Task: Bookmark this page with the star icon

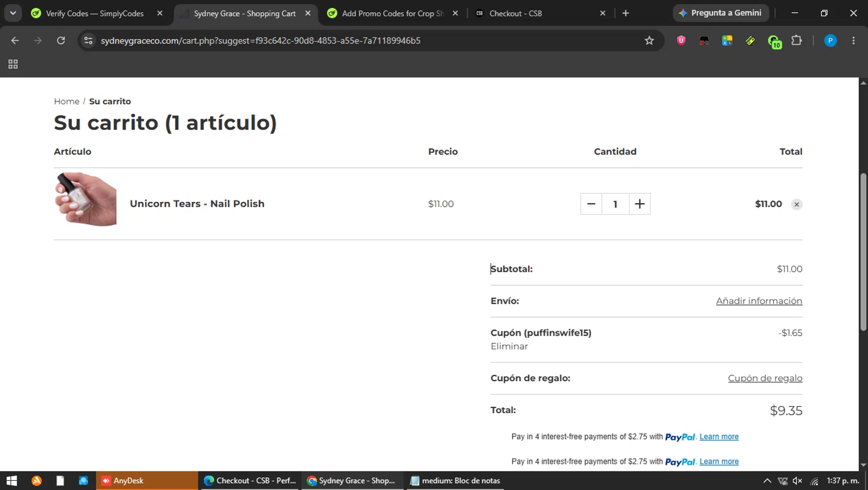Action: [649, 40]
